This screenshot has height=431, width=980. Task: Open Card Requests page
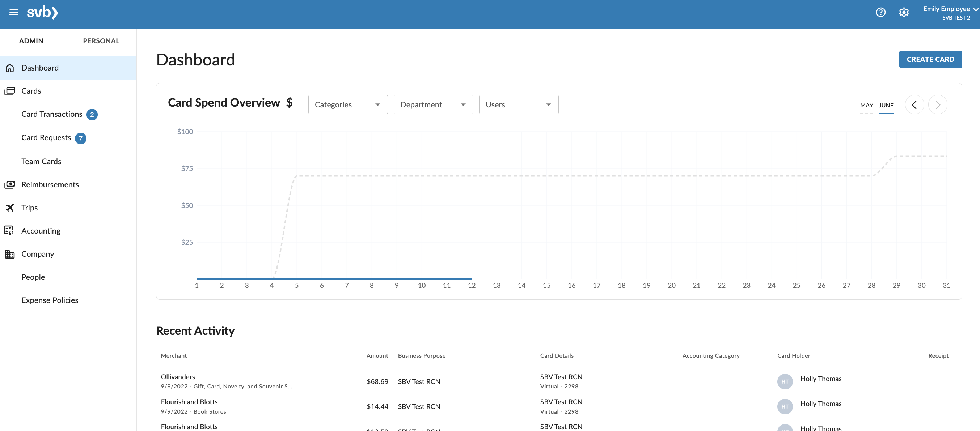click(46, 138)
